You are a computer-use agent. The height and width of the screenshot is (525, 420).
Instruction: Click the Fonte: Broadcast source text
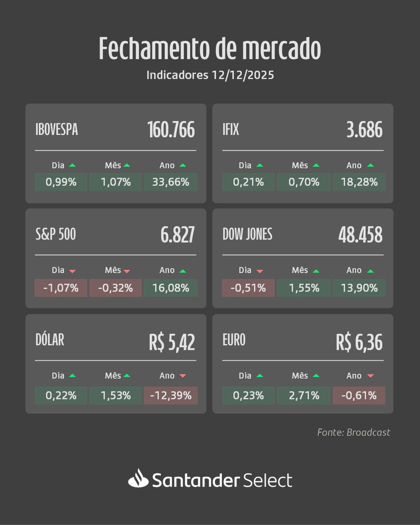(353, 432)
